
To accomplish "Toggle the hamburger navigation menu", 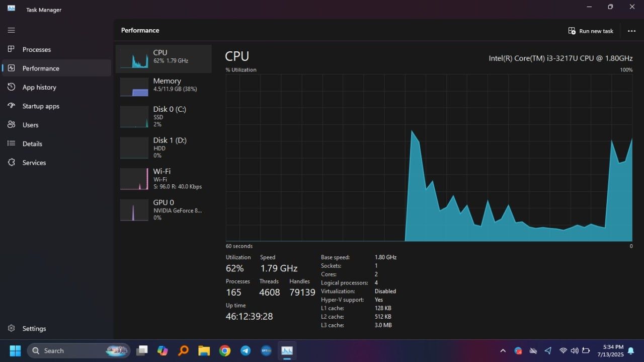I will tap(11, 30).
